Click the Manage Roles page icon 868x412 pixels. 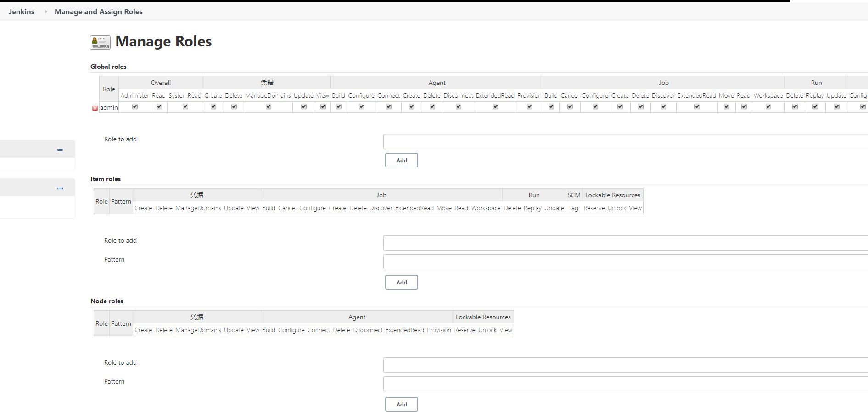(100, 42)
